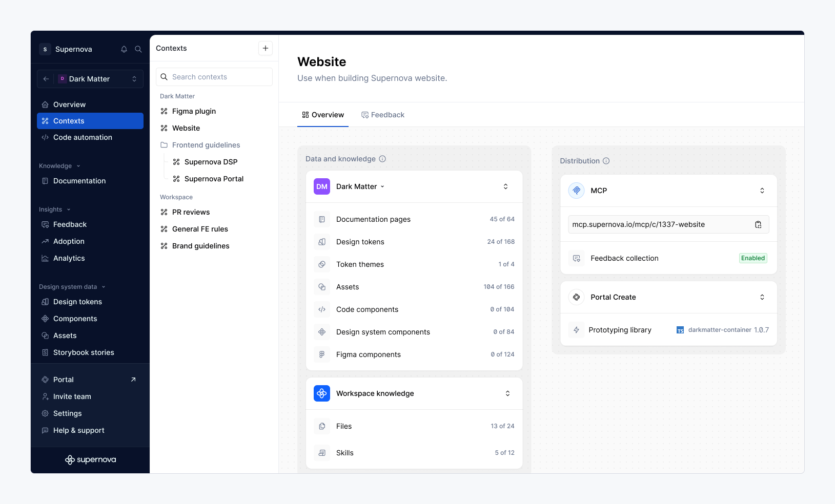Open Components in the sidebar
The height and width of the screenshot is (504, 835).
coord(90,319)
